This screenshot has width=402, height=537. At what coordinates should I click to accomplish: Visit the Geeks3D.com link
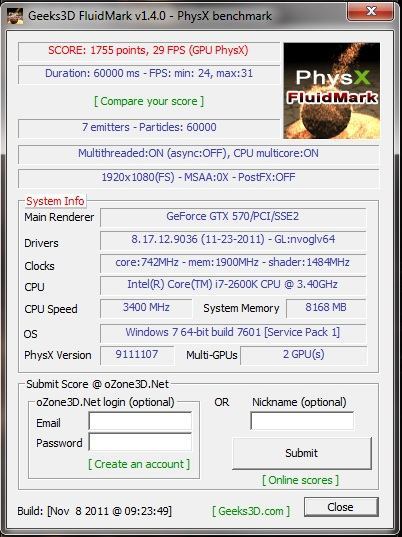(251, 511)
